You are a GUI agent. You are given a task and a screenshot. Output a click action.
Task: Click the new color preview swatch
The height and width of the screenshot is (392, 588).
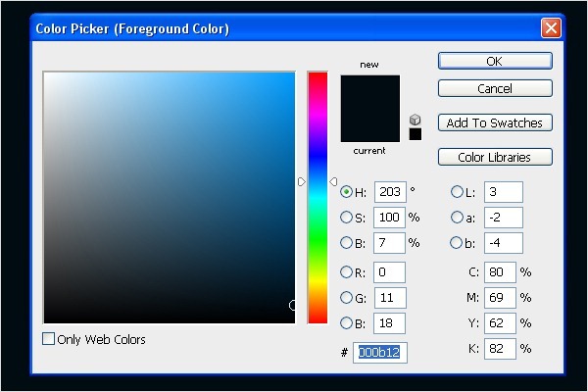[x=370, y=92]
